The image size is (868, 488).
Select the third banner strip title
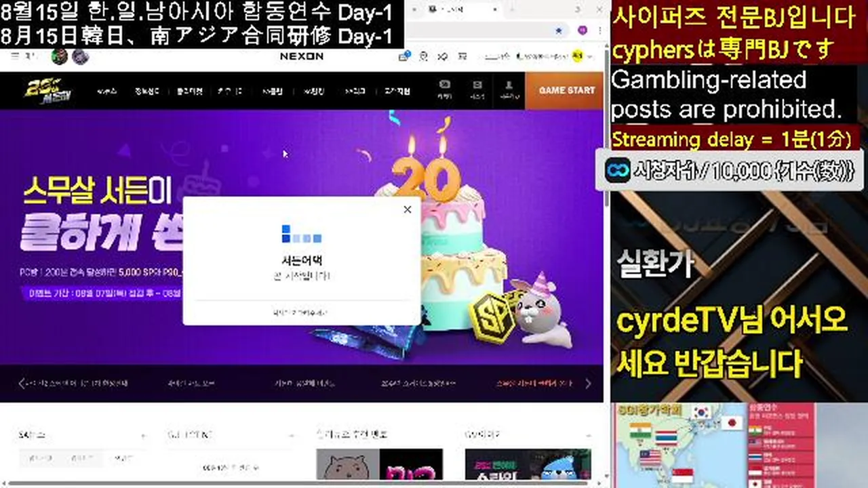(304, 384)
